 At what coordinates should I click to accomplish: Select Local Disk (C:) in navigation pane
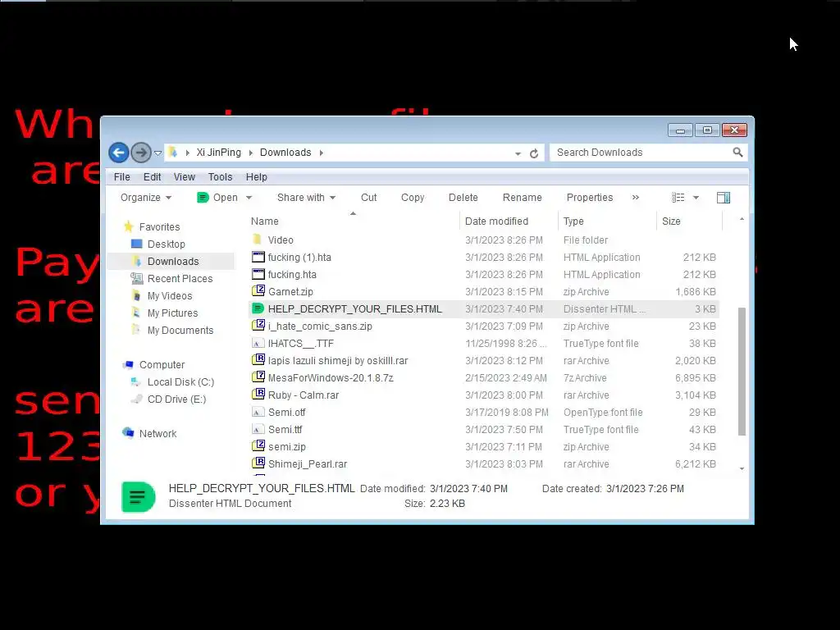[180, 382]
